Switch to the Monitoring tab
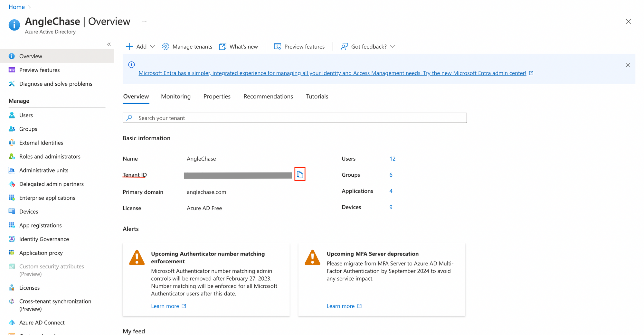644x335 pixels. coord(176,97)
